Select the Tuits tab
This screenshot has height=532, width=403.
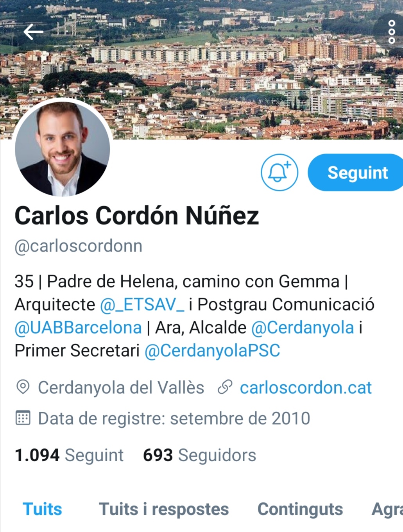[x=42, y=509]
